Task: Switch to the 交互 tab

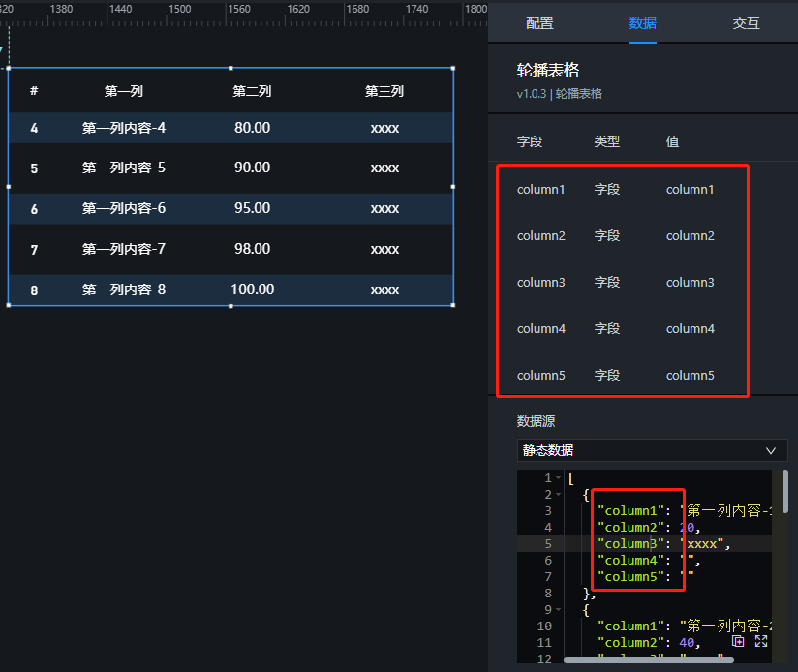Action: click(746, 23)
